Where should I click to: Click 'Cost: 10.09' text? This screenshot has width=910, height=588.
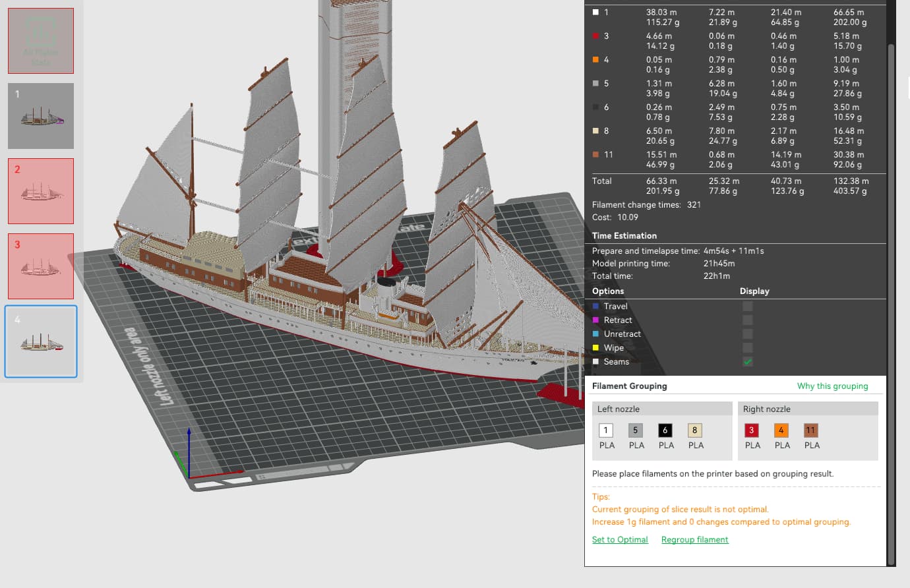tap(615, 217)
